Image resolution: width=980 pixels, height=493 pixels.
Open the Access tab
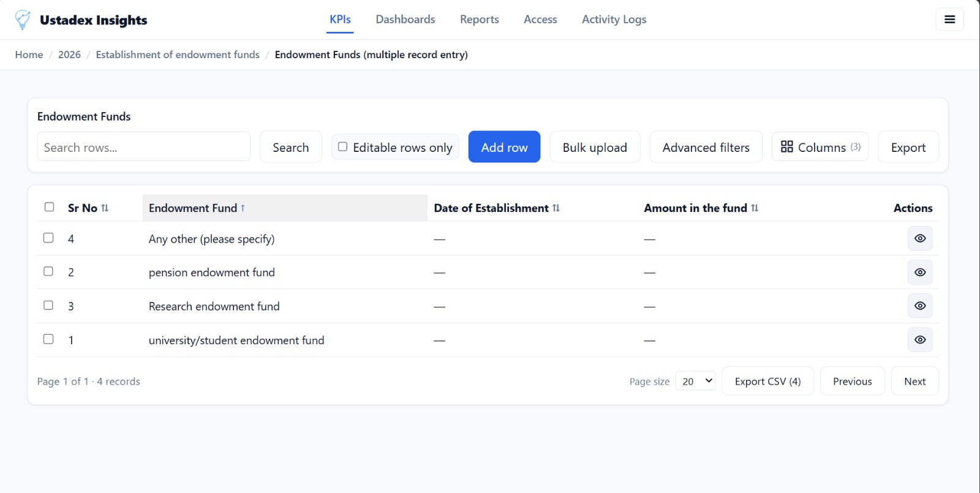[540, 20]
